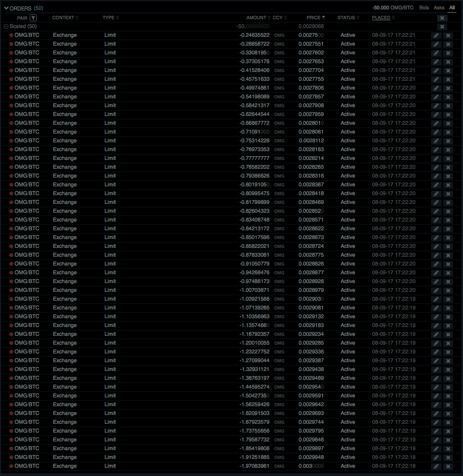This screenshot has width=463, height=476.
Task: Cancel order priced 0.0029285
Action: click(448, 344)
